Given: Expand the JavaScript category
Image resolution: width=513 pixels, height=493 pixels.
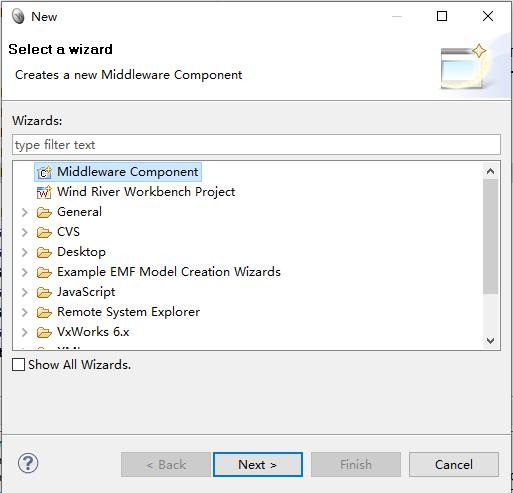Looking at the screenshot, I should pos(24,292).
